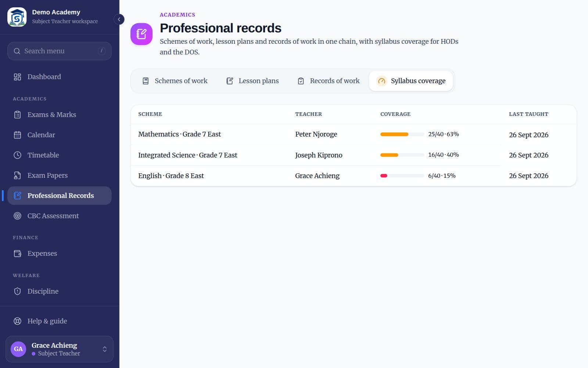Click the Schemes of work tab icon

click(146, 81)
